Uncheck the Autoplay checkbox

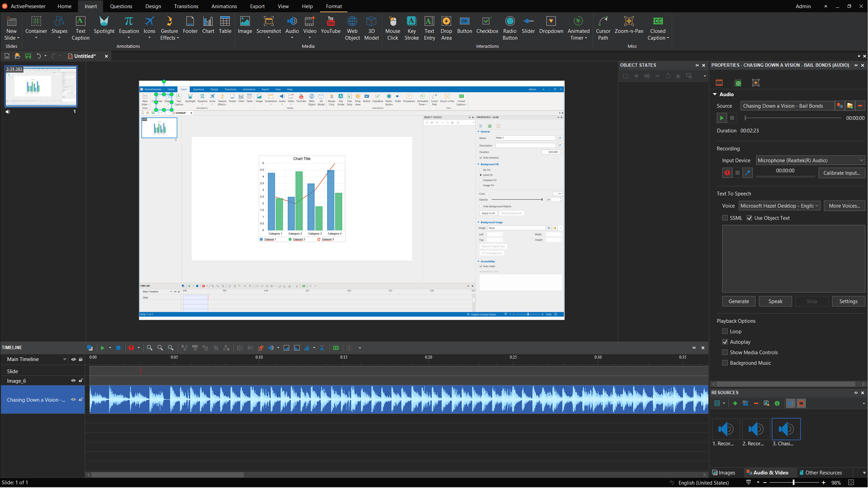point(725,342)
